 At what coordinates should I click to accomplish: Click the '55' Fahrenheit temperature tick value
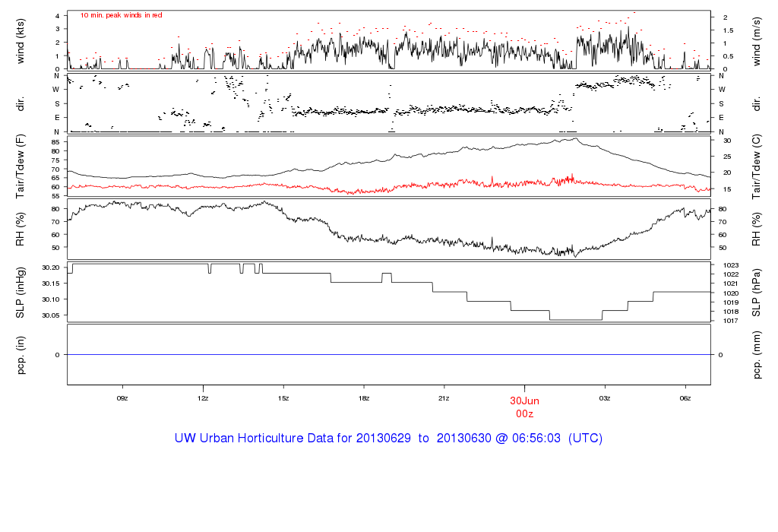click(55, 197)
